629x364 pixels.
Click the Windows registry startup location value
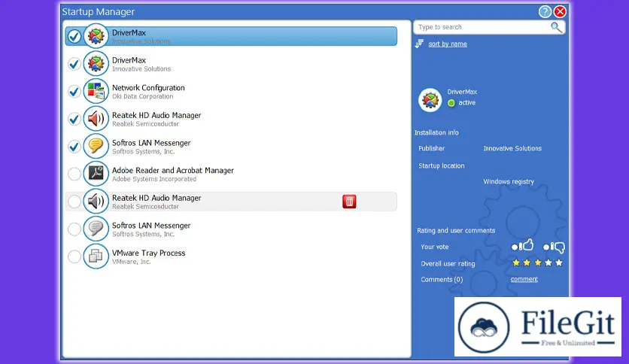pyautogui.click(x=509, y=181)
